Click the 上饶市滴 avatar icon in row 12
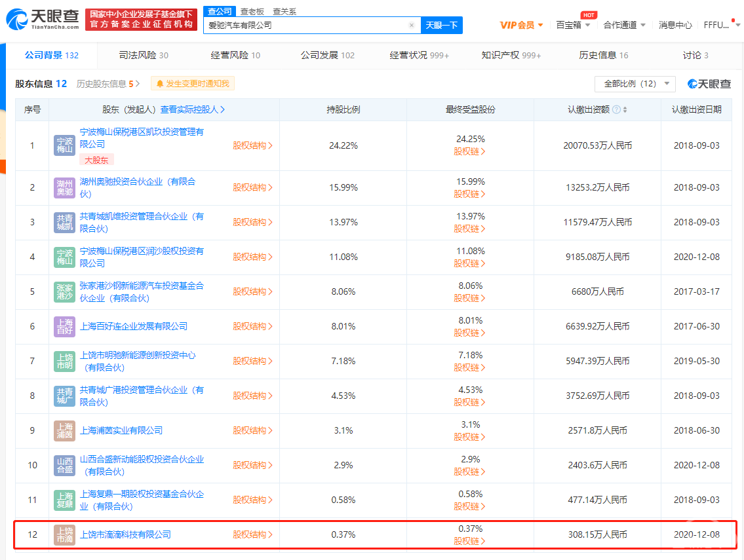Screen dimensions: 744x560 coord(64,534)
